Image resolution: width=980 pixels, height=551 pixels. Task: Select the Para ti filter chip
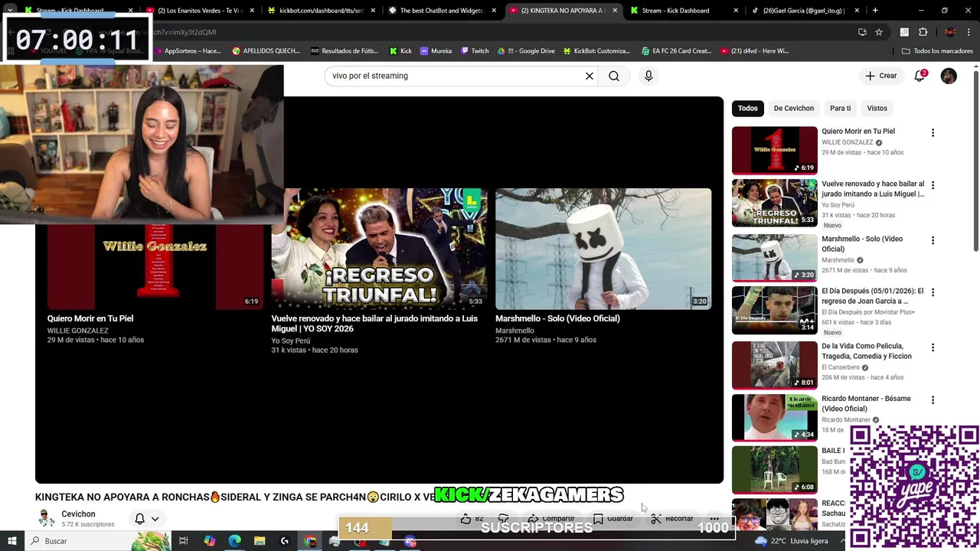tap(840, 109)
